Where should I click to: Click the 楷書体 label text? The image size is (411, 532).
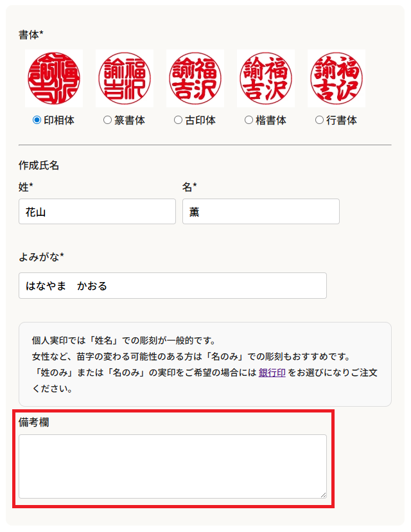pyautogui.click(x=271, y=120)
